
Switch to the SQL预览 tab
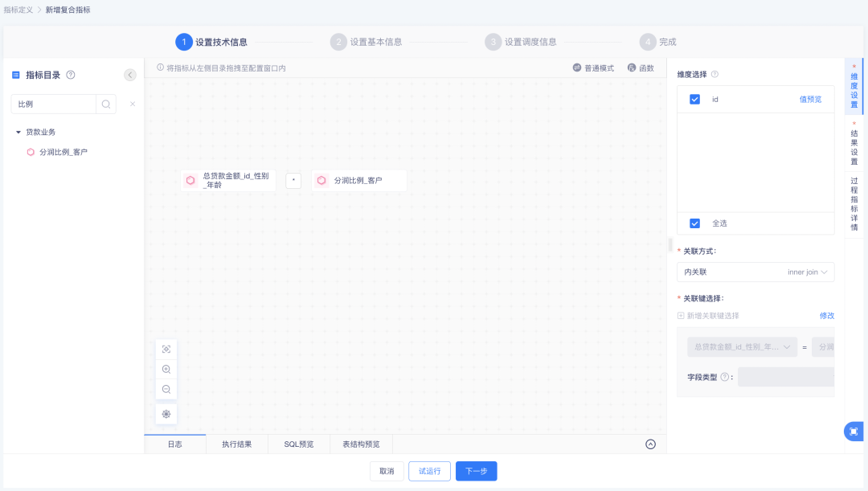tap(299, 444)
